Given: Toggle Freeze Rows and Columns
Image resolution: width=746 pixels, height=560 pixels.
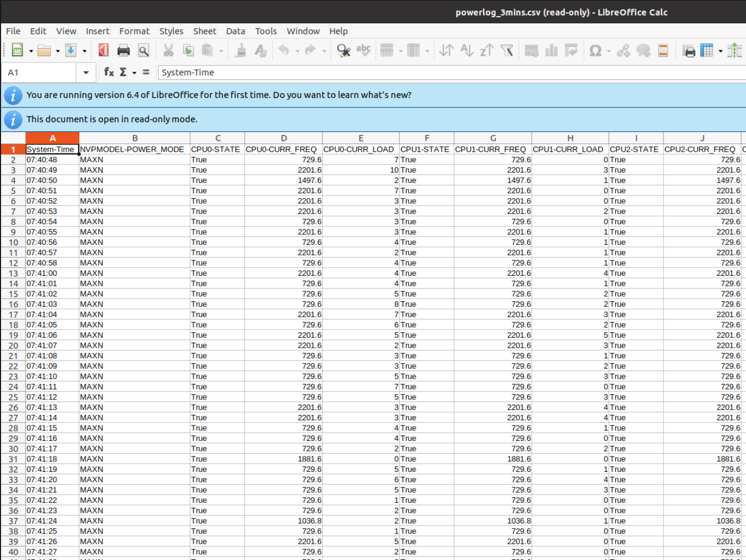Looking at the screenshot, I should pyautogui.click(x=707, y=50).
